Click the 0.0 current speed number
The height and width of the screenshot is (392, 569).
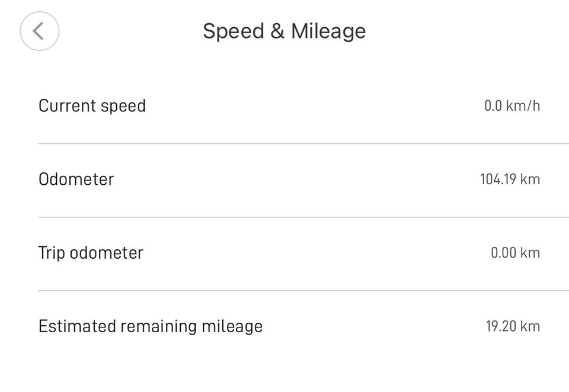click(493, 106)
